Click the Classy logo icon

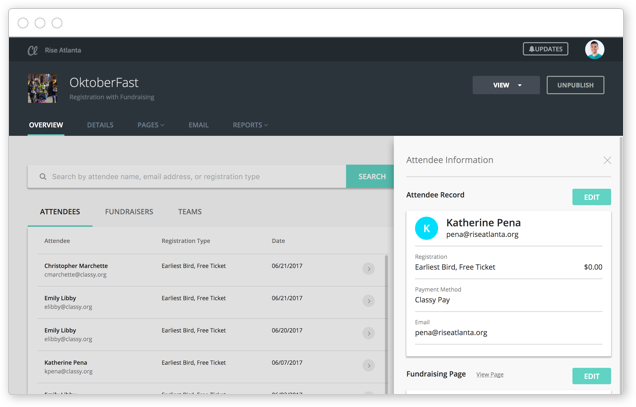click(x=32, y=51)
